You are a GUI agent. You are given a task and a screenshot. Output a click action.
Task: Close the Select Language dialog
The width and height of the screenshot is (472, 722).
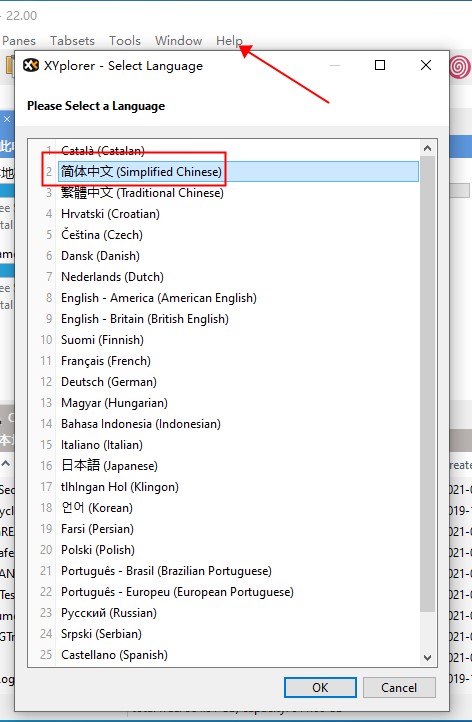426,65
